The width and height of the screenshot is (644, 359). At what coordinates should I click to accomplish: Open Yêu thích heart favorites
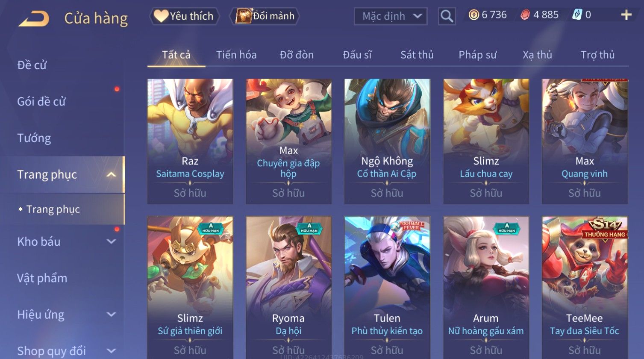(184, 16)
